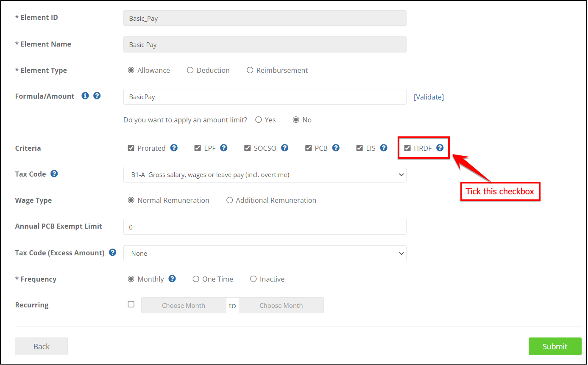Click the Element Name field
Screen dimensions: 588x365
tap(265, 44)
